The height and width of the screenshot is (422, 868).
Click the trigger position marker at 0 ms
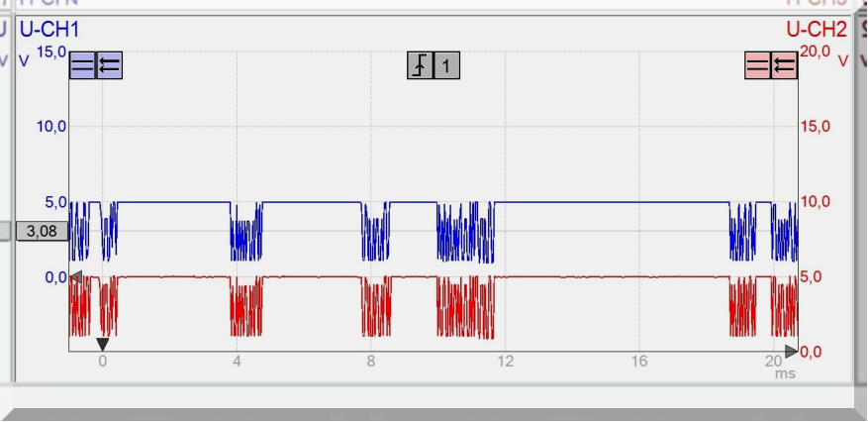point(102,344)
